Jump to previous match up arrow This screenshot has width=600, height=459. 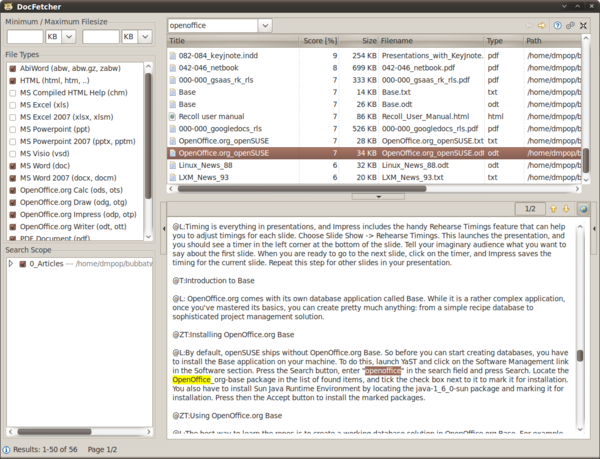coord(553,209)
